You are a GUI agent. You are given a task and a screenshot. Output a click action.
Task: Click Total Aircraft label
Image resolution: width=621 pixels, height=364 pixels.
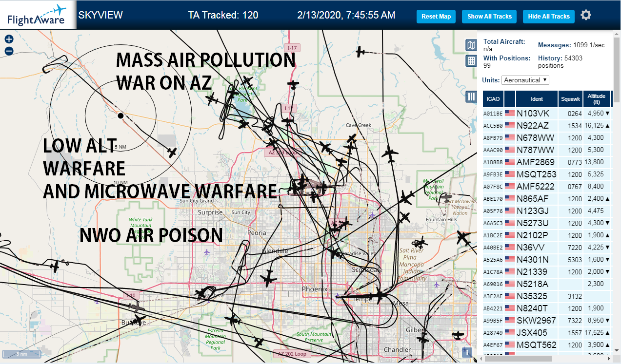(504, 42)
